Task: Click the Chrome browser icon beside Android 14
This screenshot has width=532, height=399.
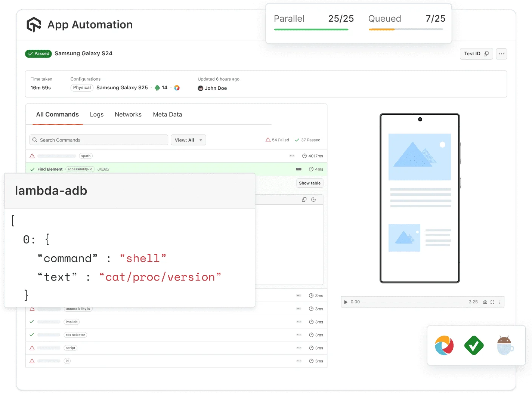Action: (x=176, y=87)
